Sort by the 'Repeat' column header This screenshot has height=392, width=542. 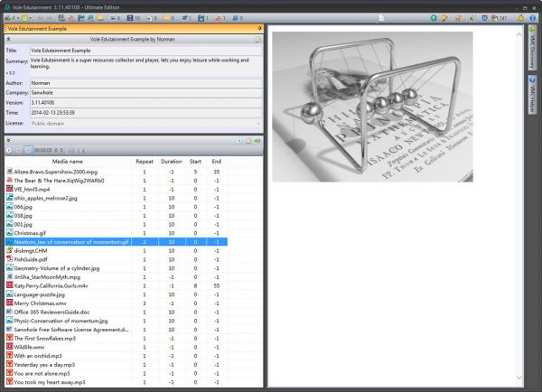(145, 162)
